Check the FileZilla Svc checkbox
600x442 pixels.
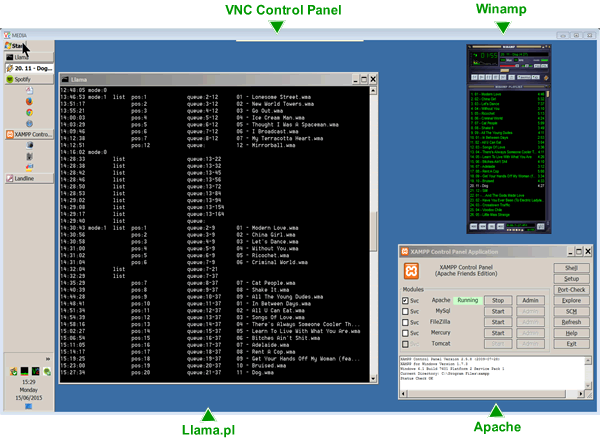[x=405, y=323]
